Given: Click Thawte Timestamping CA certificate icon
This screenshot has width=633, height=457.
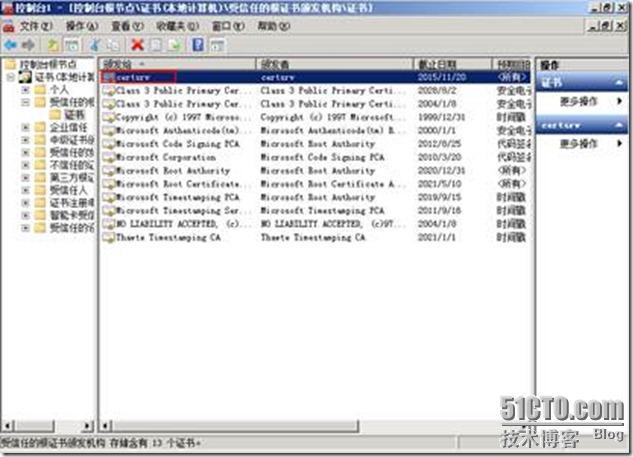Looking at the screenshot, I should (108, 237).
